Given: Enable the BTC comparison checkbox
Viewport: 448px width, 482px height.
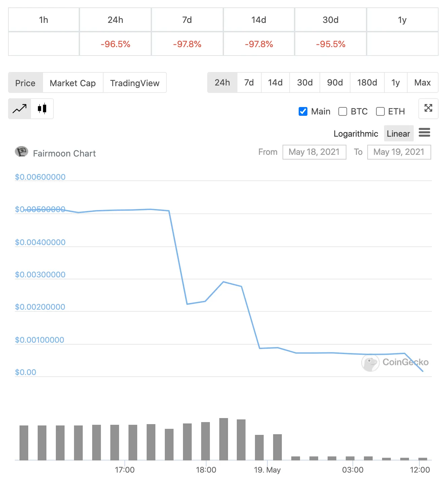Looking at the screenshot, I should click(342, 111).
